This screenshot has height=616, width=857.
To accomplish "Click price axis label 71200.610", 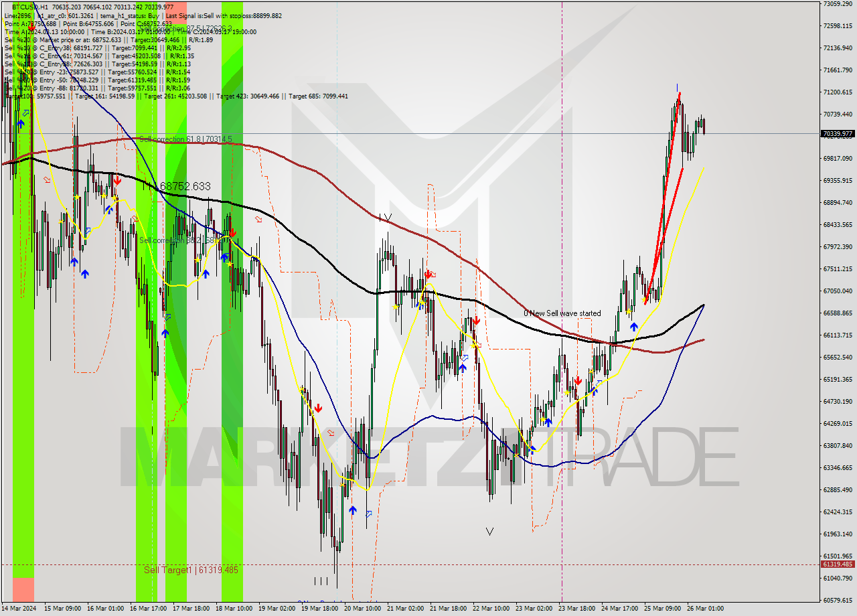I will click(837, 92).
